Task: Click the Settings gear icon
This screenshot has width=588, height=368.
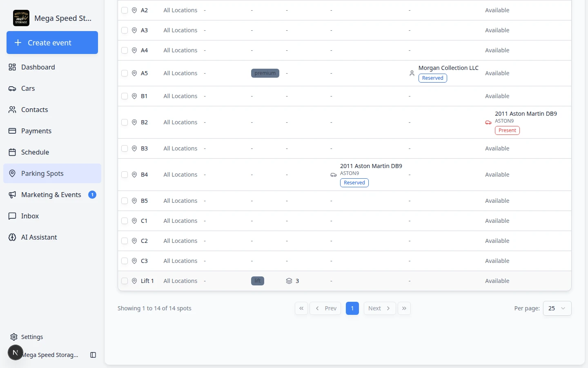Action: [x=14, y=337]
